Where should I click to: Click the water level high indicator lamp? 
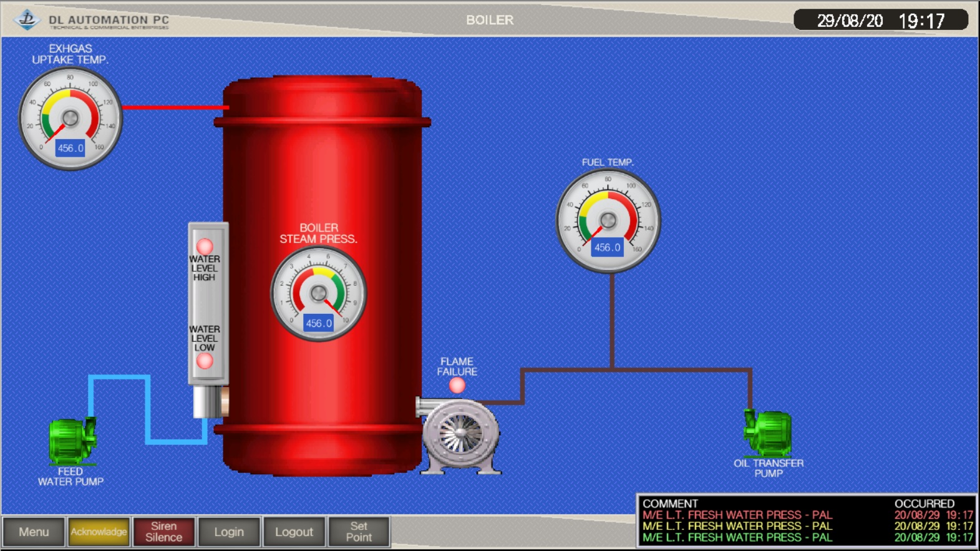click(205, 246)
